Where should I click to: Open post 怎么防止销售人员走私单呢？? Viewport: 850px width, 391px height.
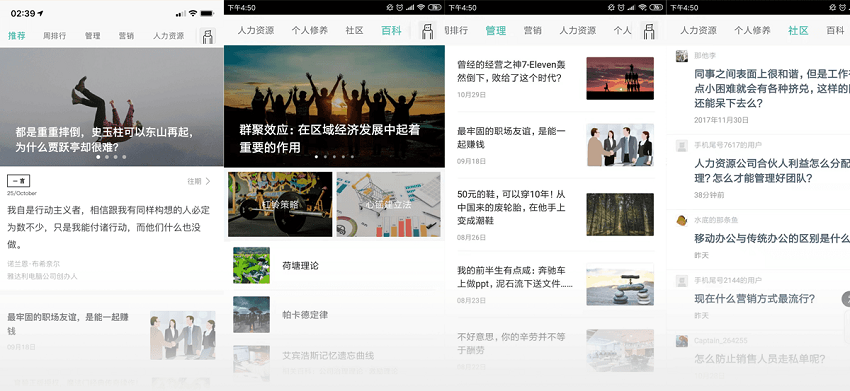pos(760,358)
